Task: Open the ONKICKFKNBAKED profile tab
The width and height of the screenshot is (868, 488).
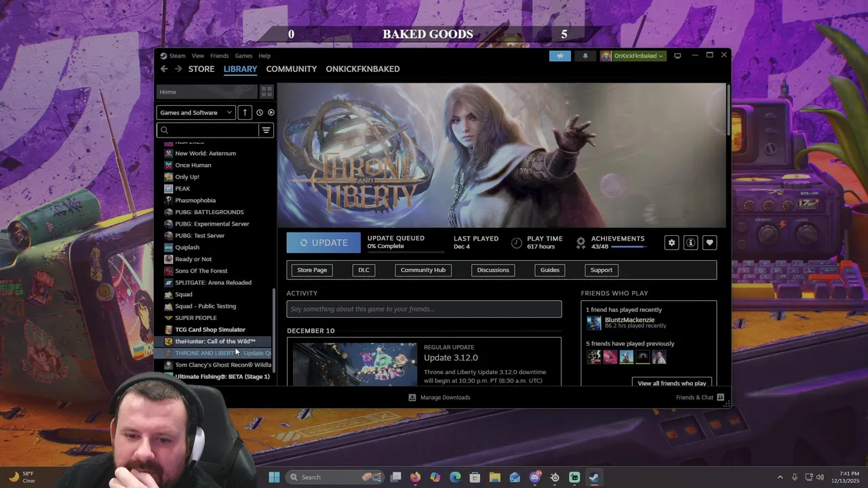Action: pyautogui.click(x=363, y=68)
